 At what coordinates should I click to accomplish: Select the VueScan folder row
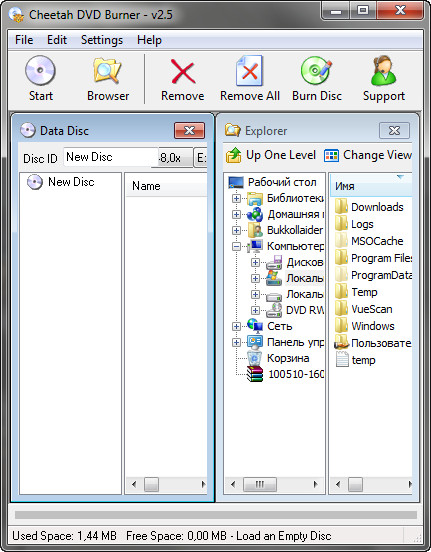tap(363, 309)
